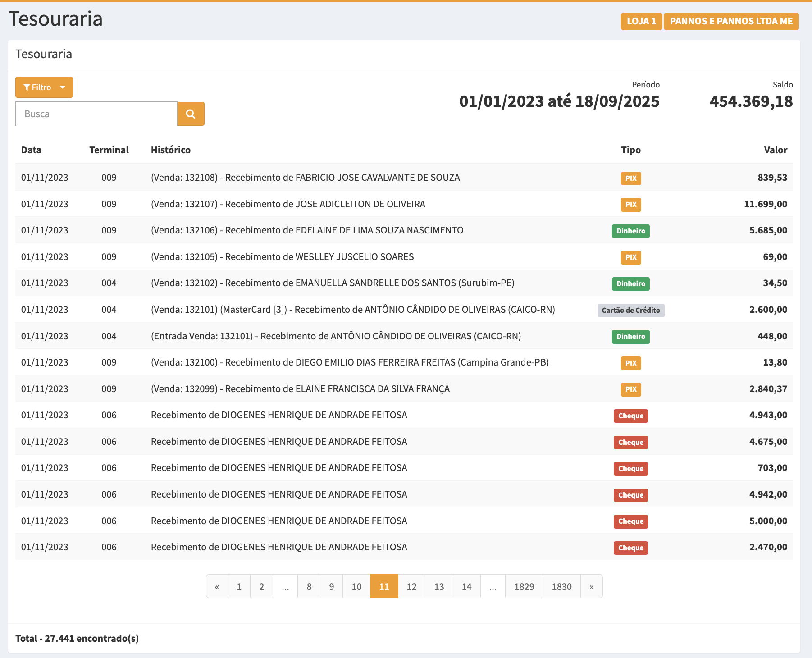Viewport: 812px width, 658px height.
Task: Click Dinheiro badge on Entrada Venda row
Action: tap(630, 336)
